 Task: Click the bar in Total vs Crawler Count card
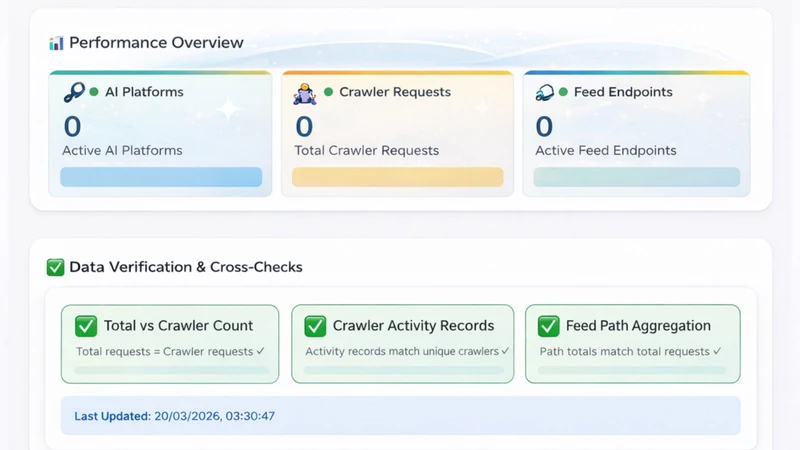[x=171, y=370]
